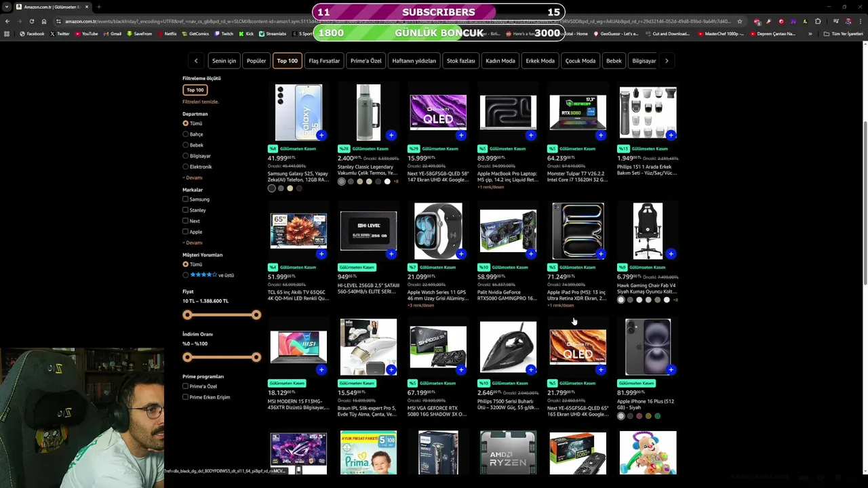The height and width of the screenshot is (488, 868).
Task: Add MSI Modern 15 laptop with plus icon
Action: pos(321,369)
